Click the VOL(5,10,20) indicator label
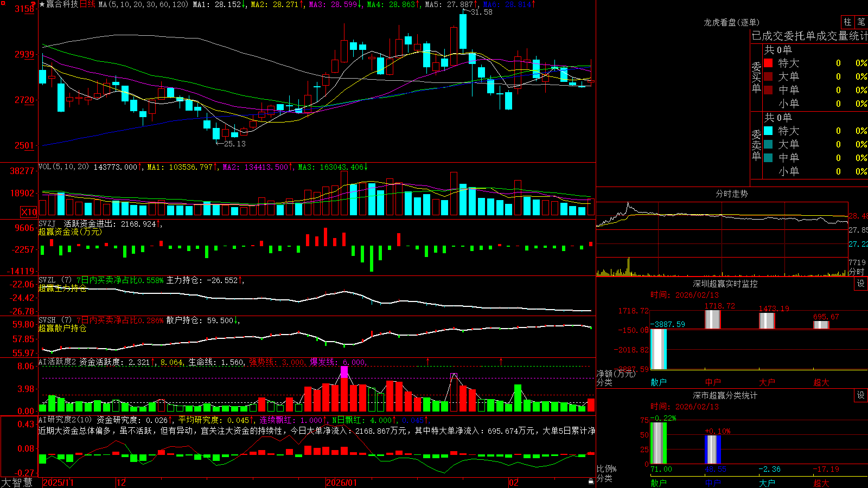Image resolution: width=868 pixels, height=488 pixels. [x=63, y=166]
